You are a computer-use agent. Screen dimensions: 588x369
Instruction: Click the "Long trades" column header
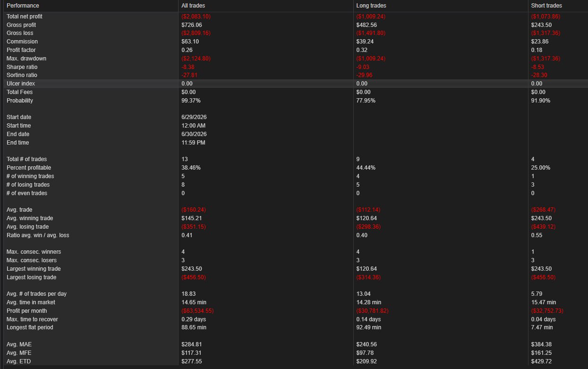pos(371,6)
